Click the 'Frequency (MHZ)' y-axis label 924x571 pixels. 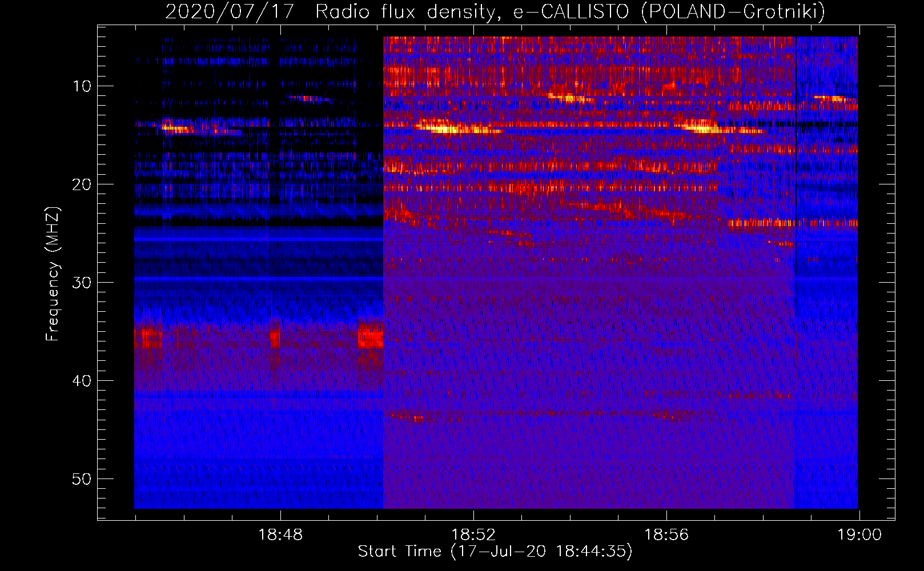pos(53,274)
